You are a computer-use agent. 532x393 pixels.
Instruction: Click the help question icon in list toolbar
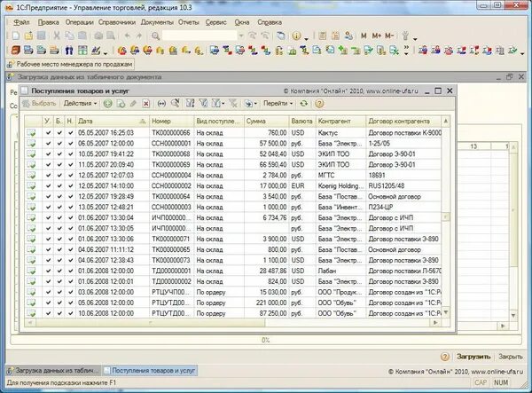pyautogui.click(x=319, y=104)
